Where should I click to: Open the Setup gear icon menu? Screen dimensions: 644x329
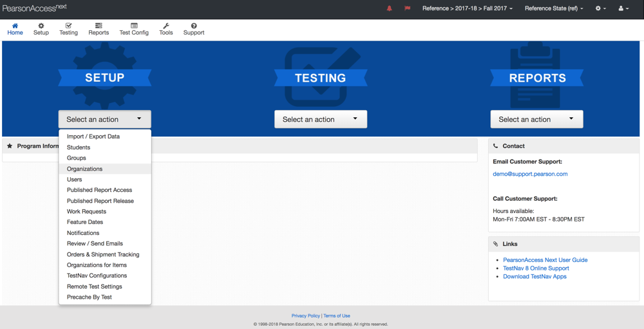[x=41, y=26]
